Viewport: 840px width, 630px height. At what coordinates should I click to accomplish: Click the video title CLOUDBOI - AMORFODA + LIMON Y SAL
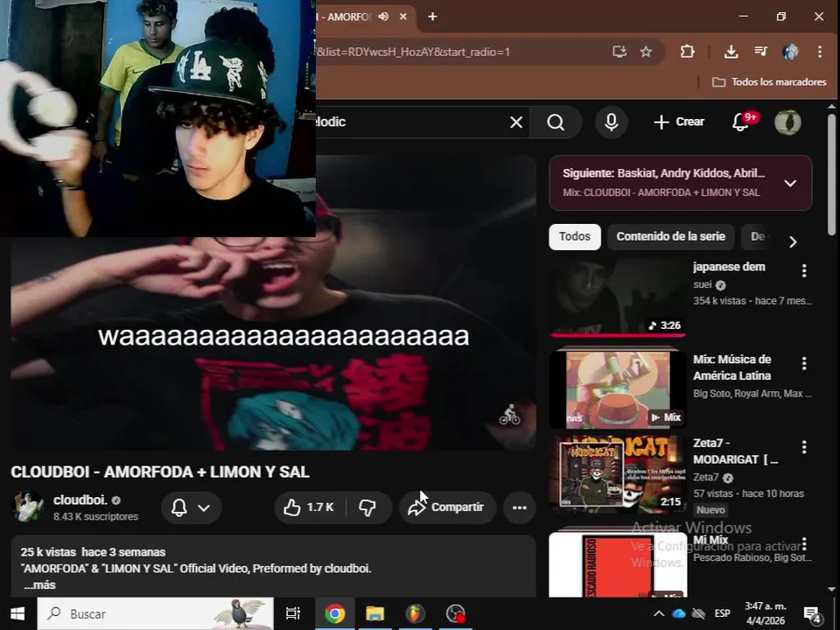click(x=159, y=472)
